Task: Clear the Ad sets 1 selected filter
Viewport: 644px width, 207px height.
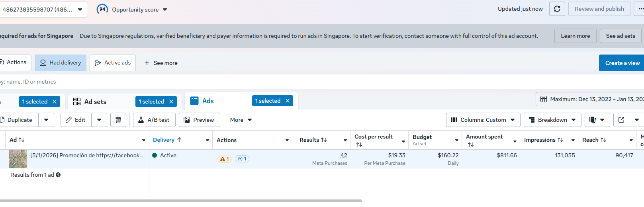Action: pyautogui.click(x=171, y=102)
